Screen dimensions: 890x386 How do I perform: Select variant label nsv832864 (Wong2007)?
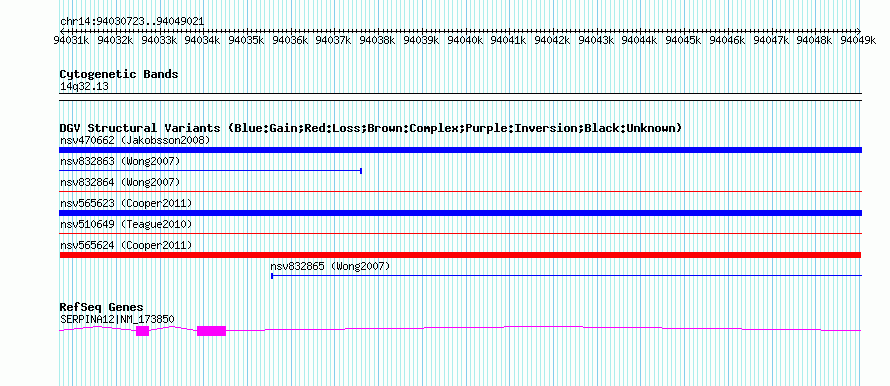[120, 182]
